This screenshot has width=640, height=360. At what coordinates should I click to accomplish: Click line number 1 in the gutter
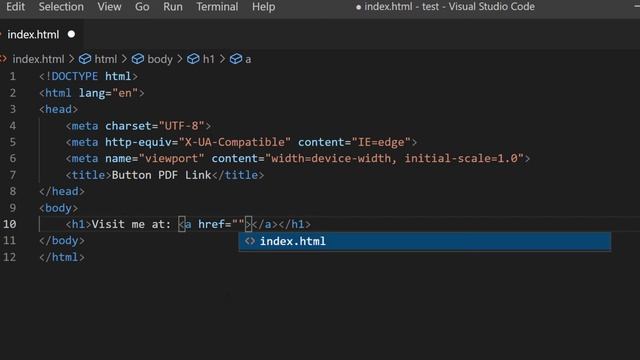[13, 76]
